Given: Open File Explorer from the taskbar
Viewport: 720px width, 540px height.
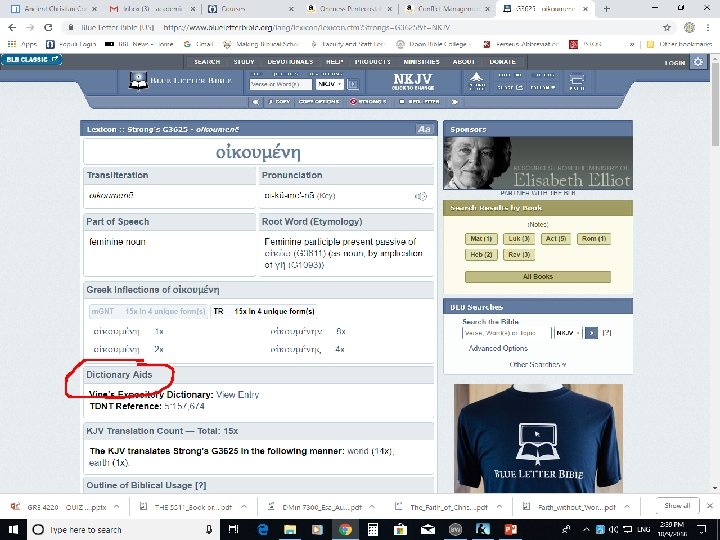Looking at the screenshot, I should point(290,529).
